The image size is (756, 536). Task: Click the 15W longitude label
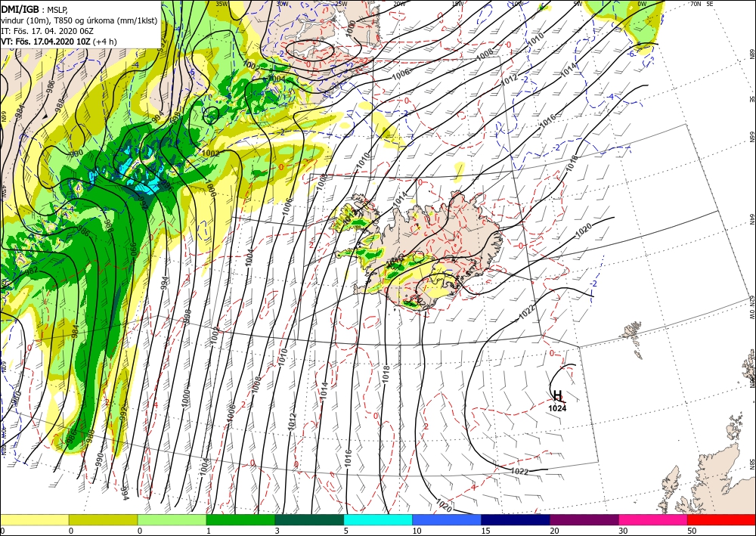click(457, 4)
